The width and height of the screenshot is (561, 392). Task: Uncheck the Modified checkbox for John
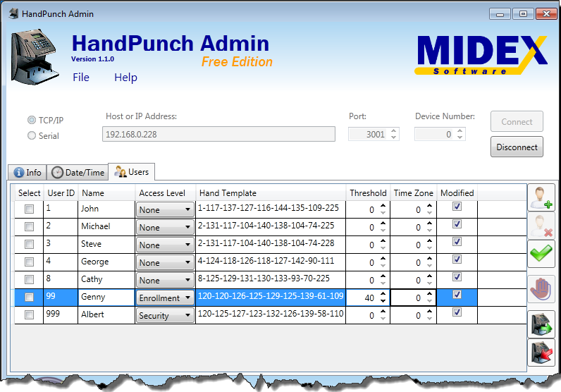(457, 206)
